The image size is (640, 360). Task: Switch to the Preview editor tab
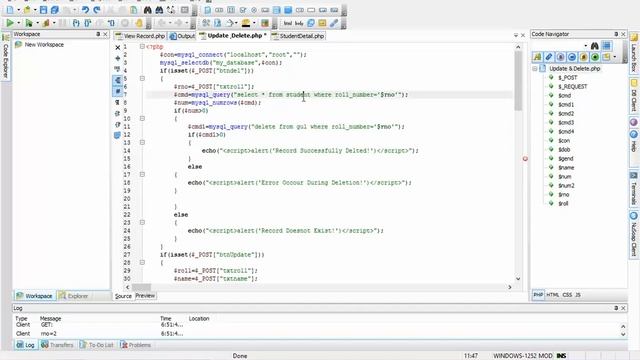[x=145, y=296]
